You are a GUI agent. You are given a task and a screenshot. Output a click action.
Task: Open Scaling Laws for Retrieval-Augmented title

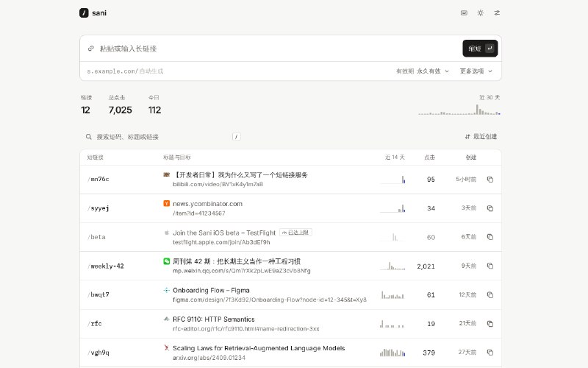259,348
